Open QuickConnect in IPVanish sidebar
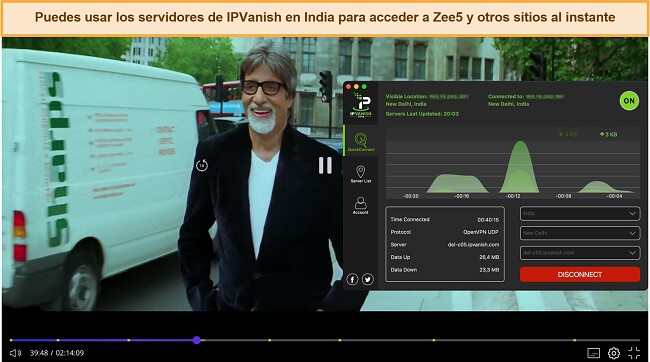 coord(361,142)
